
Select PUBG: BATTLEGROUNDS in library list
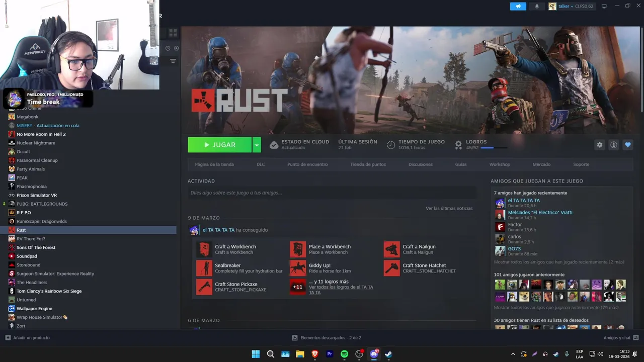tap(42, 204)
